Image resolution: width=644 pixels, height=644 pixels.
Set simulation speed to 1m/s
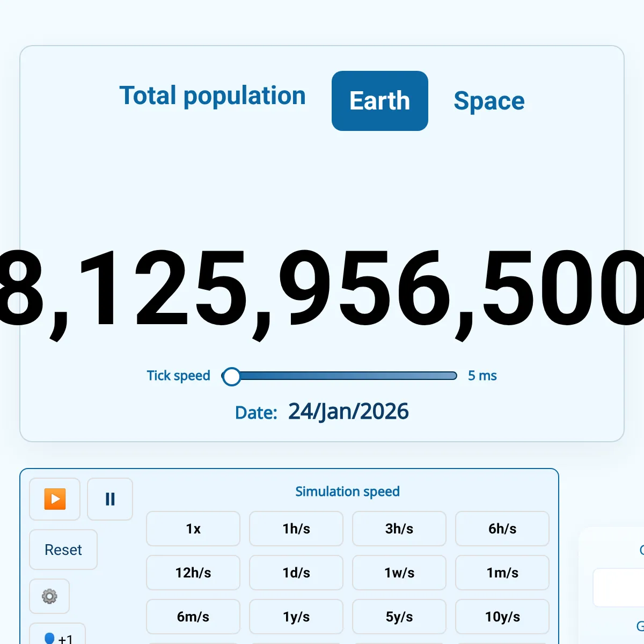pyautogui.click(x=502, y=573)
